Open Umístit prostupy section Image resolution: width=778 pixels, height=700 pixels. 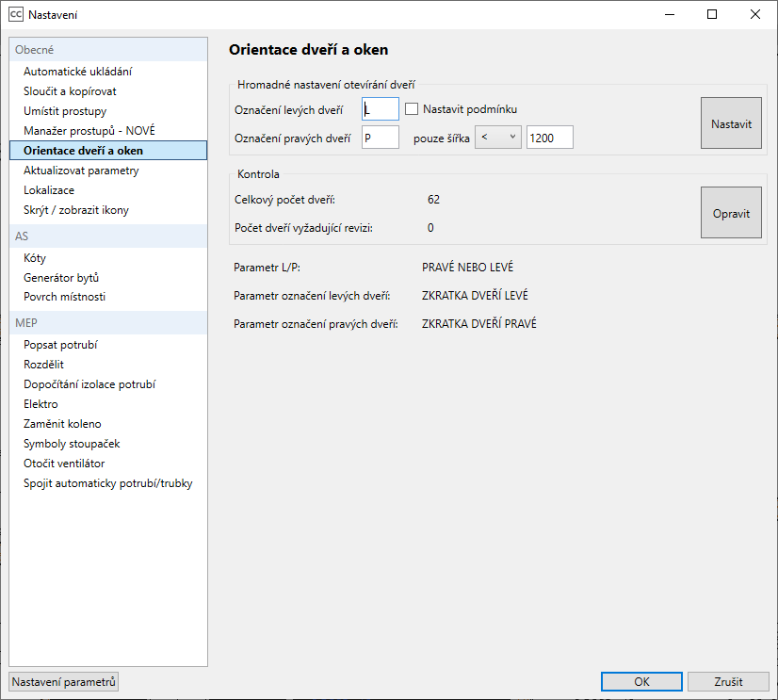click(108, 111)
